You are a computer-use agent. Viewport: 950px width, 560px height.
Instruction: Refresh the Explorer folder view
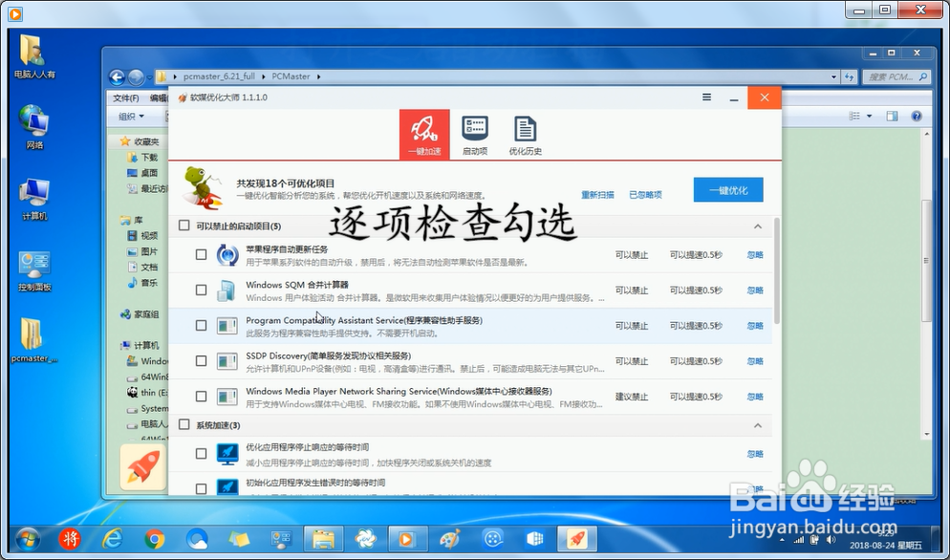[849, 77]
